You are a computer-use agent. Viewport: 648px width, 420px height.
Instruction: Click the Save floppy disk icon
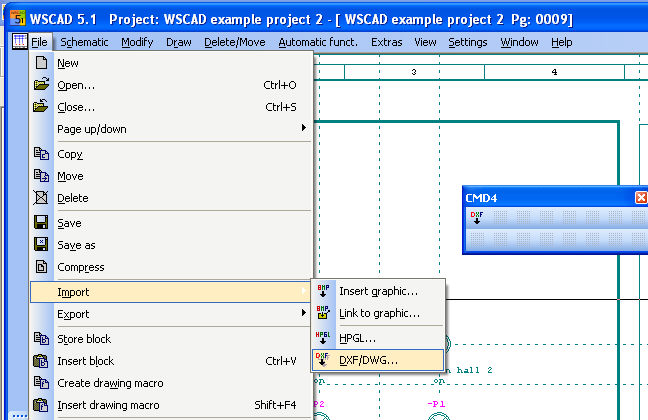41,222
